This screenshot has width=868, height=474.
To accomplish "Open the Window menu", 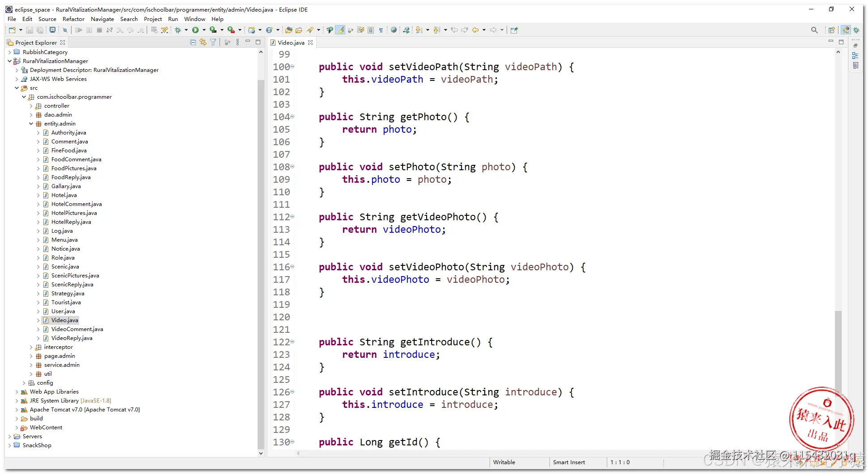I will click(x=195, y=19).
